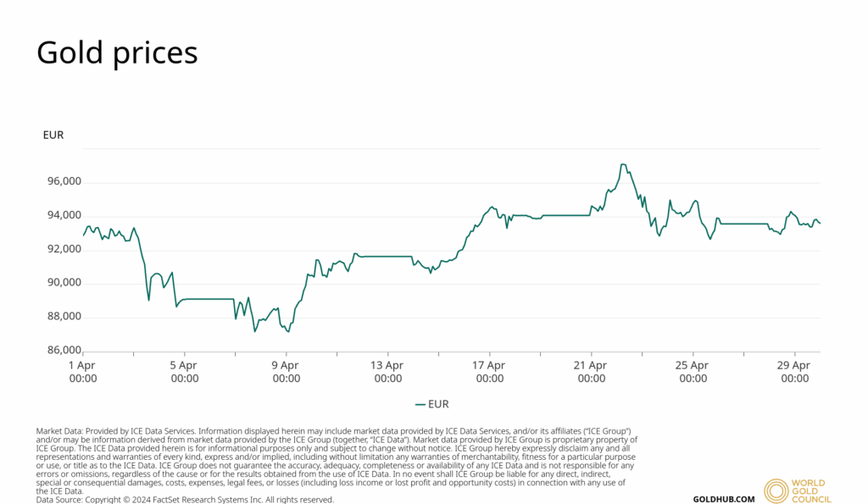Click the World Gold Council circular logo
Screen dimensions: 868x504
pos(776,491)
